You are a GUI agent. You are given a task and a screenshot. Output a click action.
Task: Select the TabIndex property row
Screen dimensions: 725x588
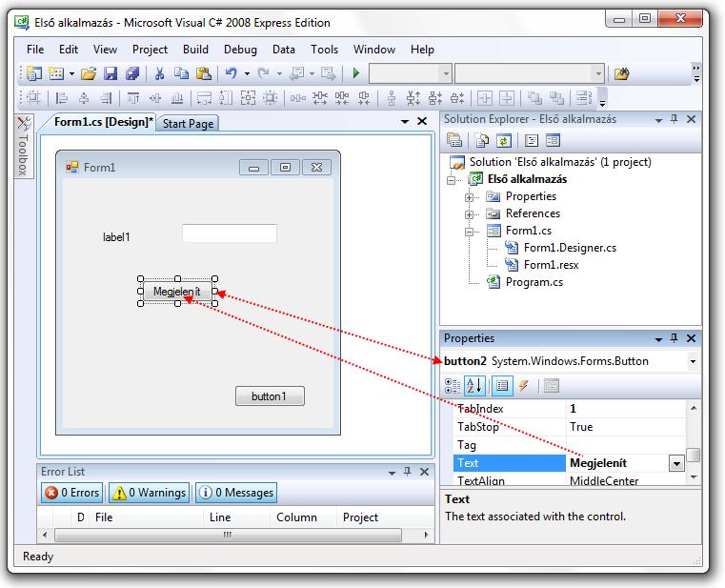pyautogui.click(x=569, y=409)
